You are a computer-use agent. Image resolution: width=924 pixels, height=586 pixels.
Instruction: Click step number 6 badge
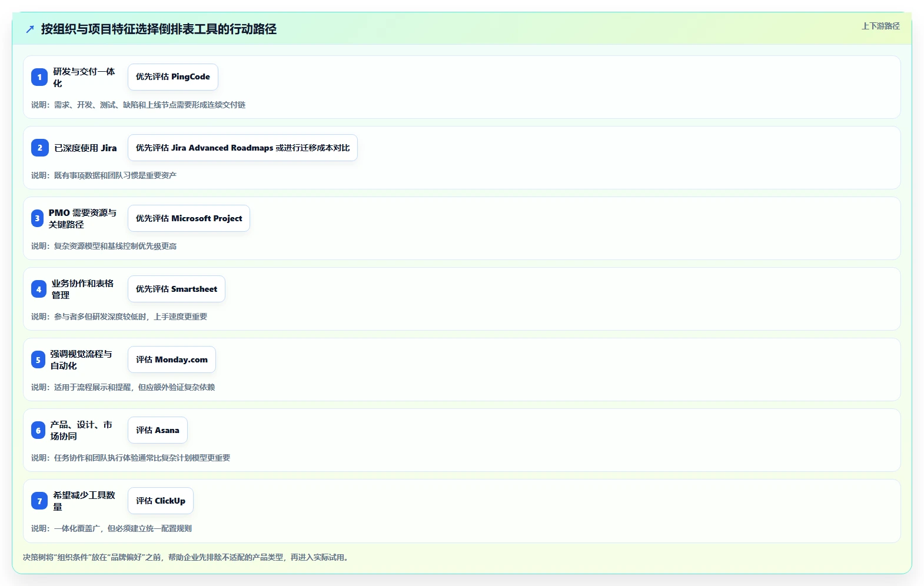[38, 430]
